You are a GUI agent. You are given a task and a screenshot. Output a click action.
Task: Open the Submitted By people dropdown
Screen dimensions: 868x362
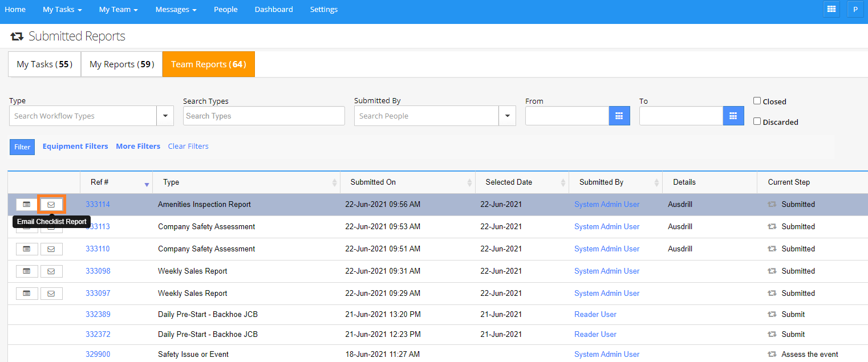pyautogui.click(x=507, y=116)
